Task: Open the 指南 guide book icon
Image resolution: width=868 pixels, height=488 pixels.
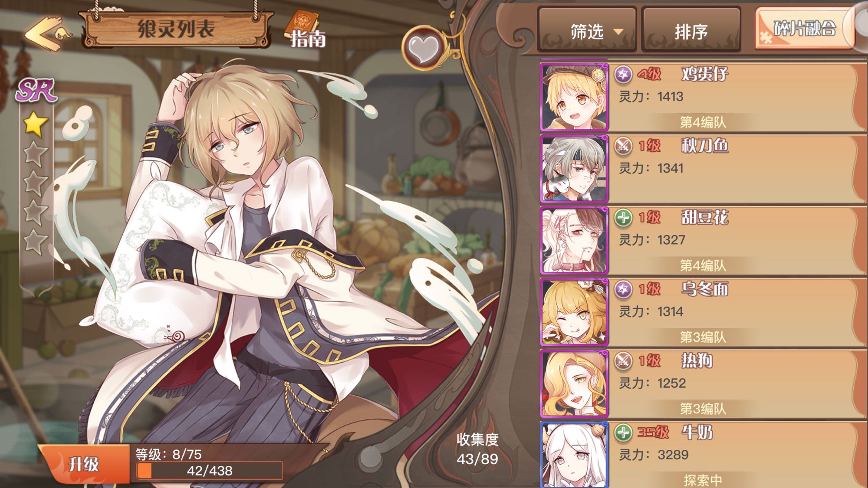Action: tap(306, 29)
